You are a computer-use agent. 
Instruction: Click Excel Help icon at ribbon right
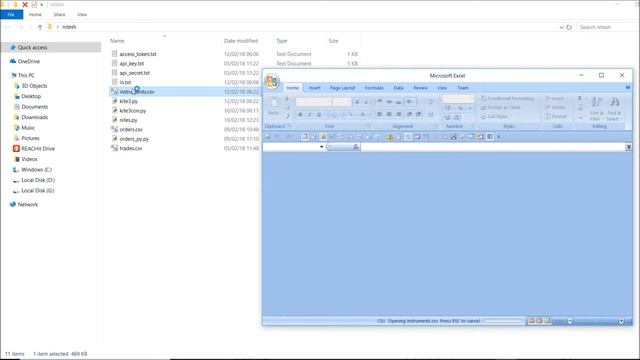pyautogui.click(x=628, y=88)
